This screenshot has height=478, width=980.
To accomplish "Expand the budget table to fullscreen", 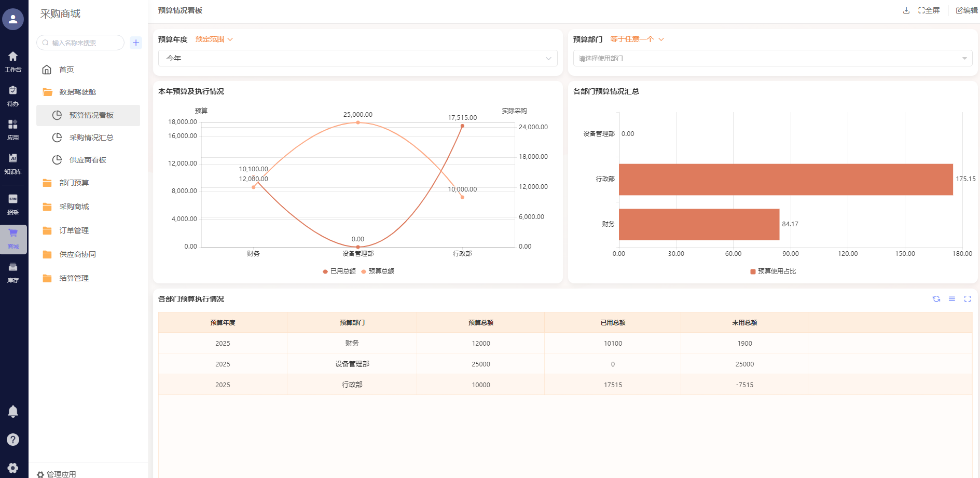I will [968, 299].
